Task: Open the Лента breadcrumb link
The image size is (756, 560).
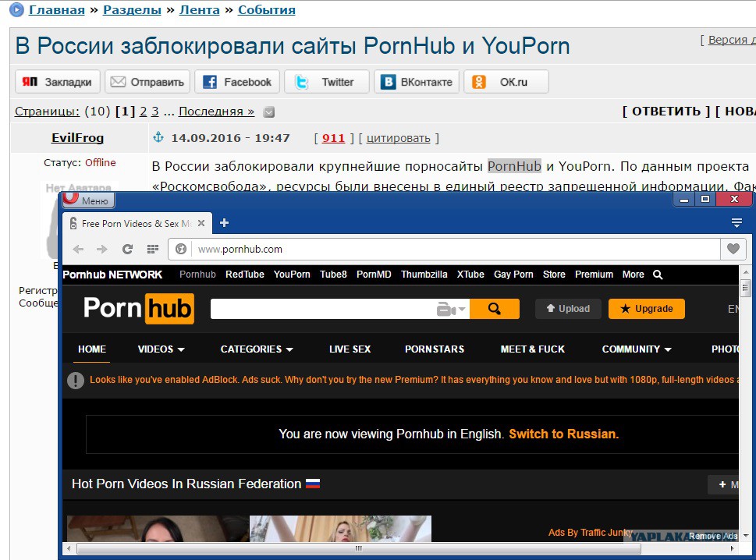Action: 199,9
